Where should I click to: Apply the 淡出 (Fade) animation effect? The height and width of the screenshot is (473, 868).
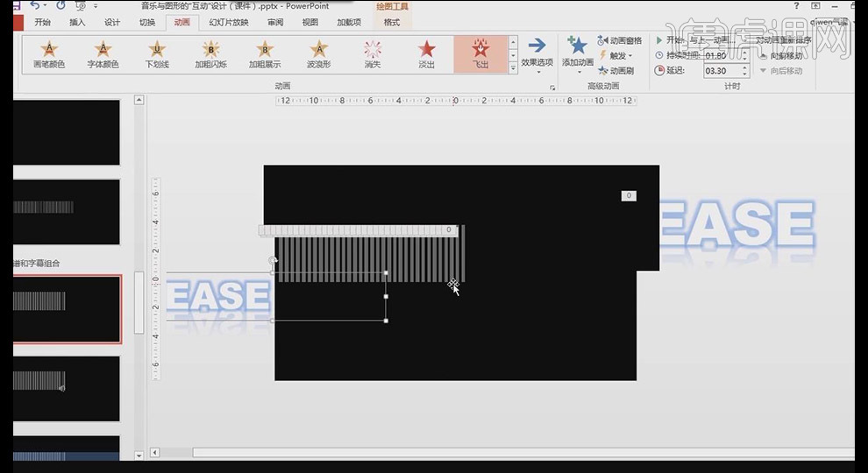(426, 53)
